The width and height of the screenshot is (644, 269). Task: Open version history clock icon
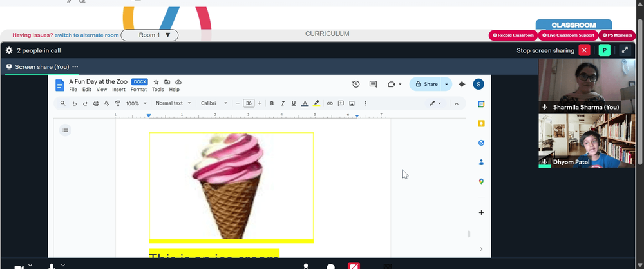point(355,84)
